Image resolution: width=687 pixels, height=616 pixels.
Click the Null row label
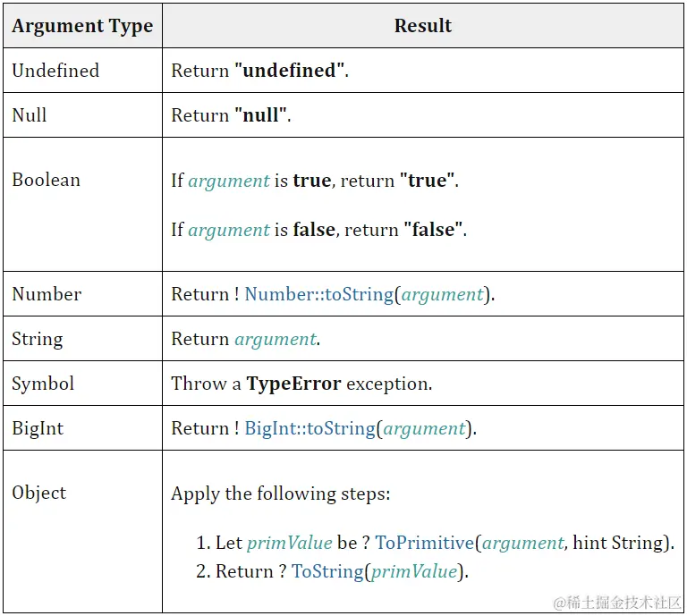coord(30,115)
